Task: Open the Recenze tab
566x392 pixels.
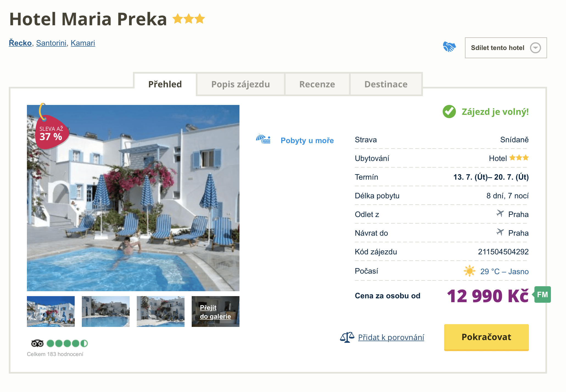Action: (317, 84)
